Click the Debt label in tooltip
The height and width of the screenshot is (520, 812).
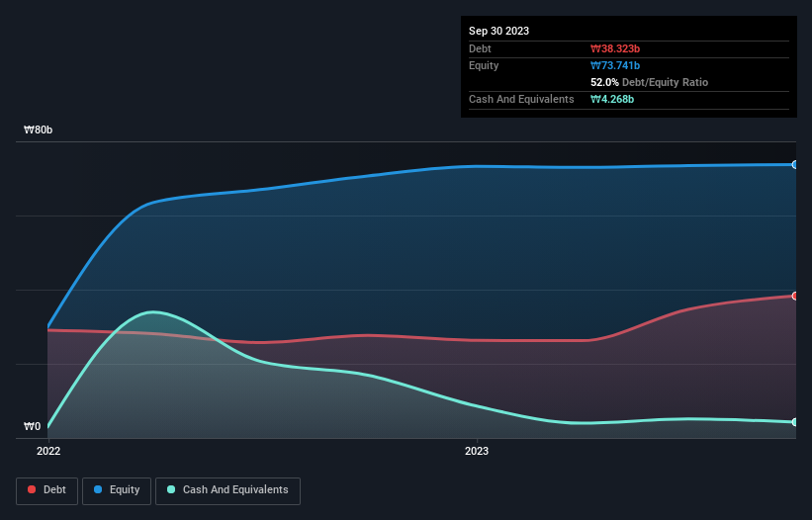tap(480, 48)
